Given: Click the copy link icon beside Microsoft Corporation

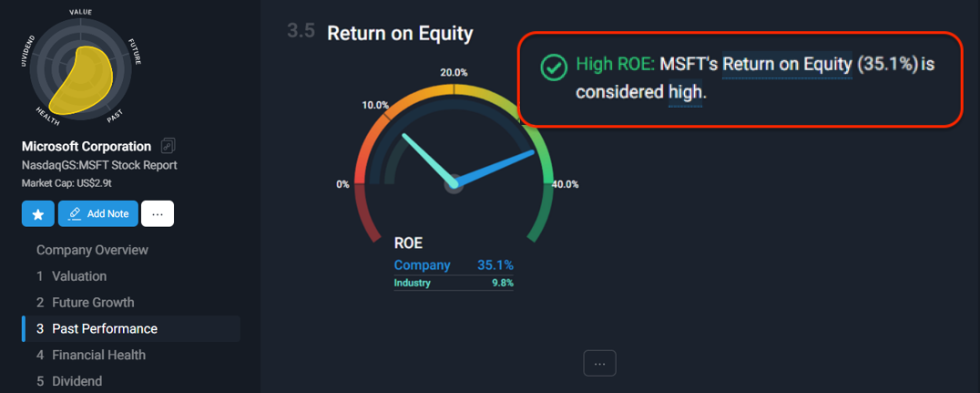Looking at the screenshot, I should [168, 146].
